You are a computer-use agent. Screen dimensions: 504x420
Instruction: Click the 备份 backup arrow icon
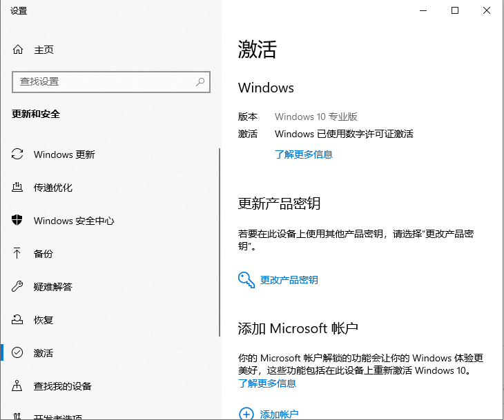point(18,254)
